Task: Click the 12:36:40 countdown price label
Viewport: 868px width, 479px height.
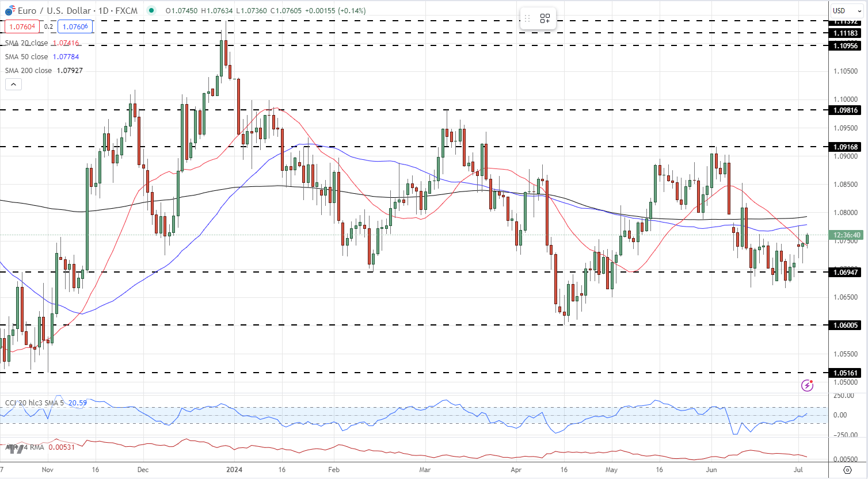Action: pos(846,235)
